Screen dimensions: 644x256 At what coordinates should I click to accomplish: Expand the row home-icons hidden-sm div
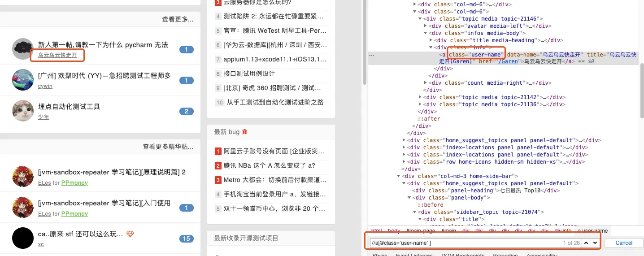click(x=404, y=161)
